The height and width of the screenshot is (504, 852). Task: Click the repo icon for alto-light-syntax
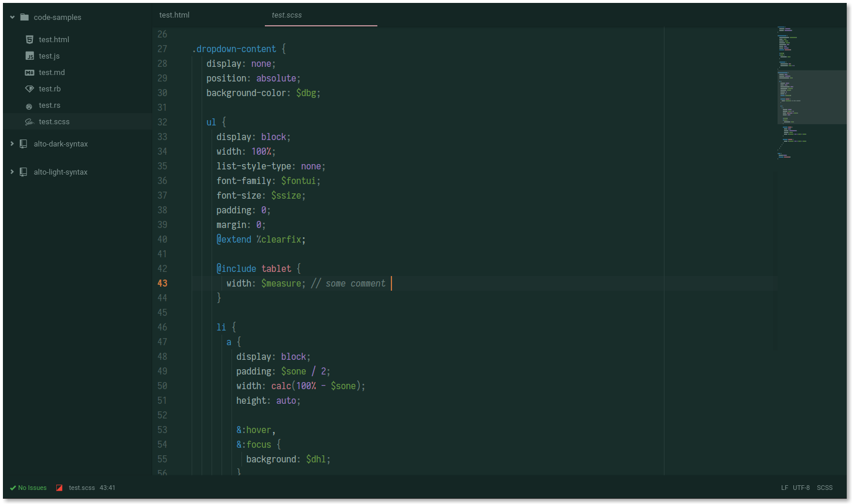tap(23, 172)
